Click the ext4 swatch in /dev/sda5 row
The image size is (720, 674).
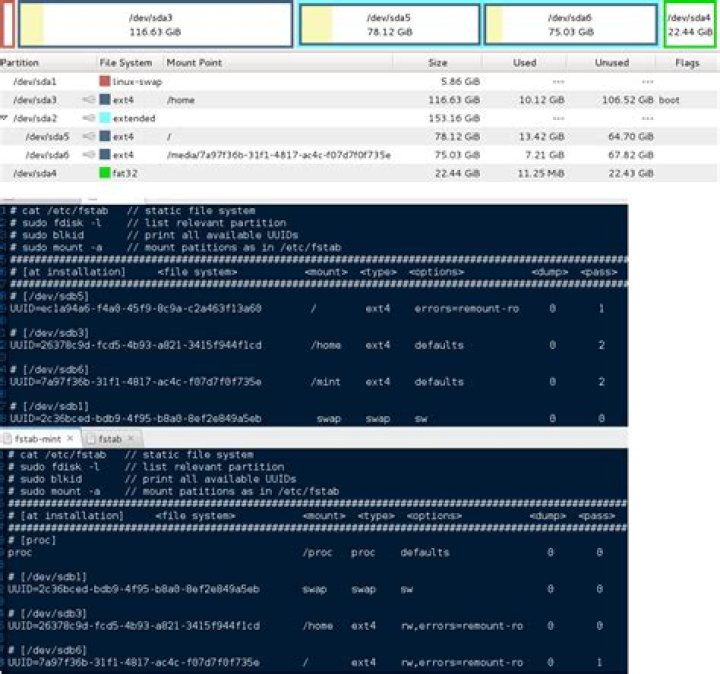pyautogui.click(x=105, y=136)
